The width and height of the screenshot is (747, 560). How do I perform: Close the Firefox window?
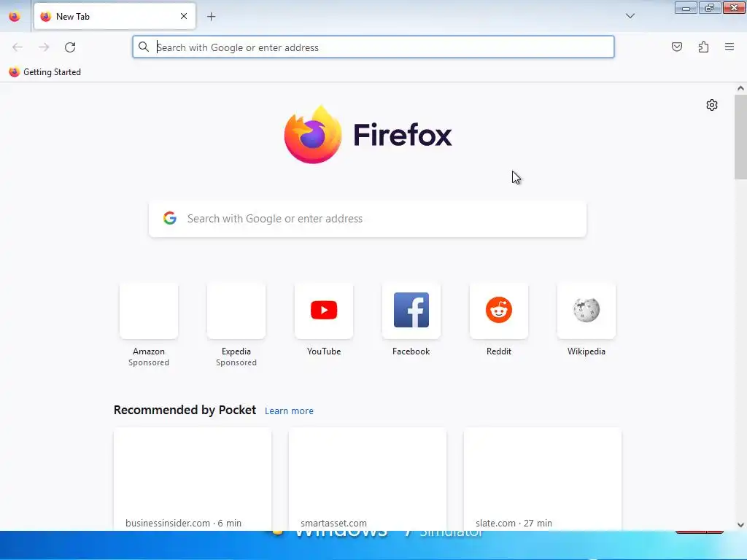pos(734,7)
